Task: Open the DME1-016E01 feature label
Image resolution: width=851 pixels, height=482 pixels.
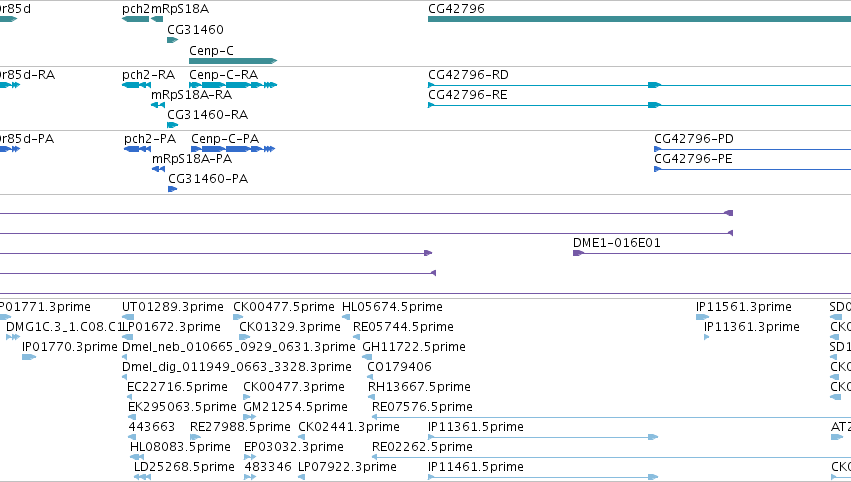Action: [617, 243]
